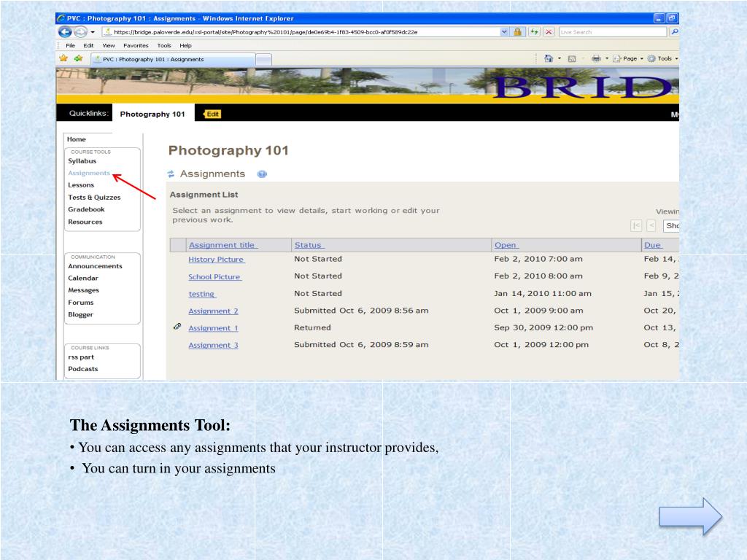Open the Page toolbar menu
The image size is (747, 560).
click(x=628, y=58)
